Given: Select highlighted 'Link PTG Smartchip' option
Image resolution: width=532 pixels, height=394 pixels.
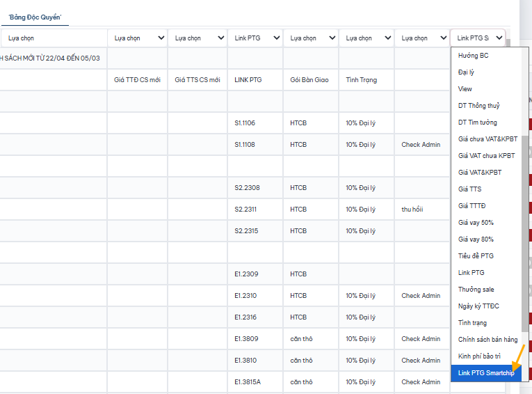Looking at the screenshot, I should click(x=486, y=372).
